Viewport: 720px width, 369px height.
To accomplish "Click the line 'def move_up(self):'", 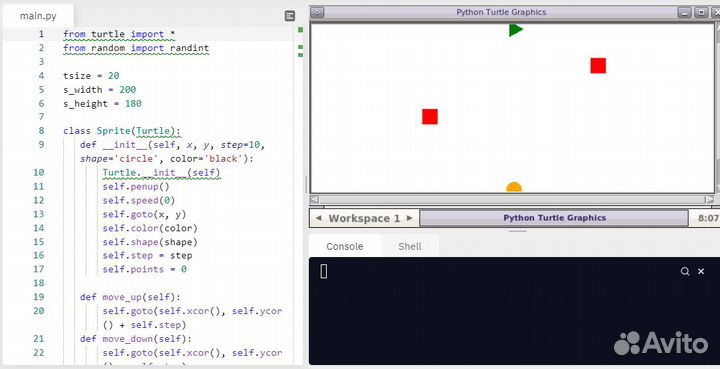I will point(130,297).
